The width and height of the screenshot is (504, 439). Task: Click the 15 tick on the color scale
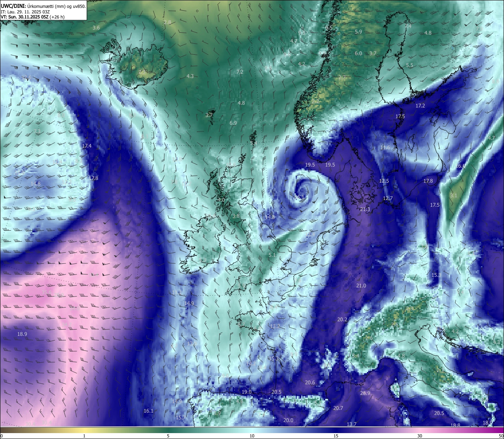[335, 436]
